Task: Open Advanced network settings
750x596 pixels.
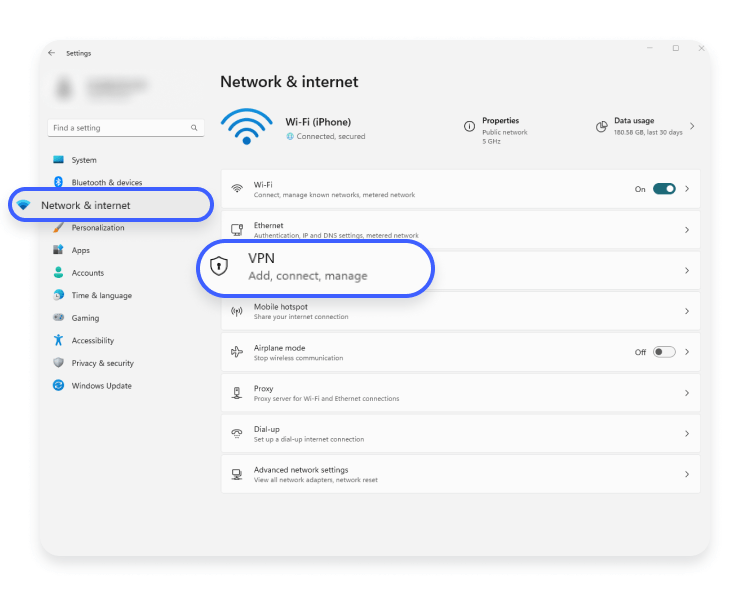Action: (460, 474)
